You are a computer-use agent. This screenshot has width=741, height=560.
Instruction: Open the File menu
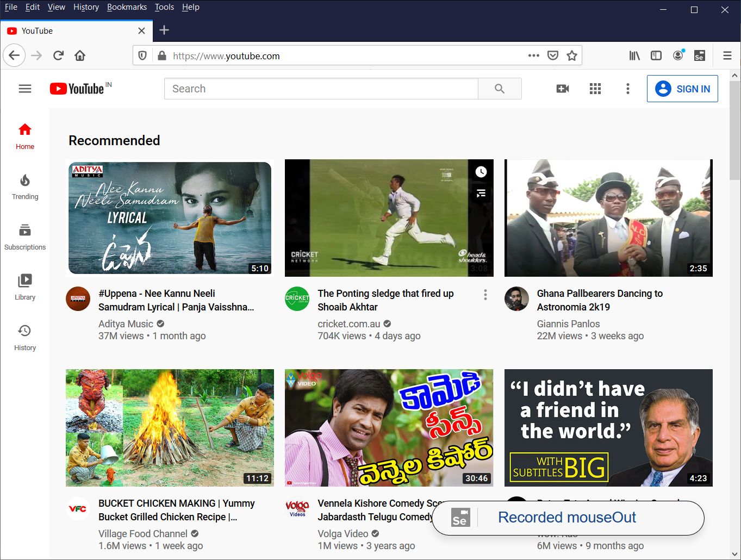pyautogui.click(x=11, y=7)
